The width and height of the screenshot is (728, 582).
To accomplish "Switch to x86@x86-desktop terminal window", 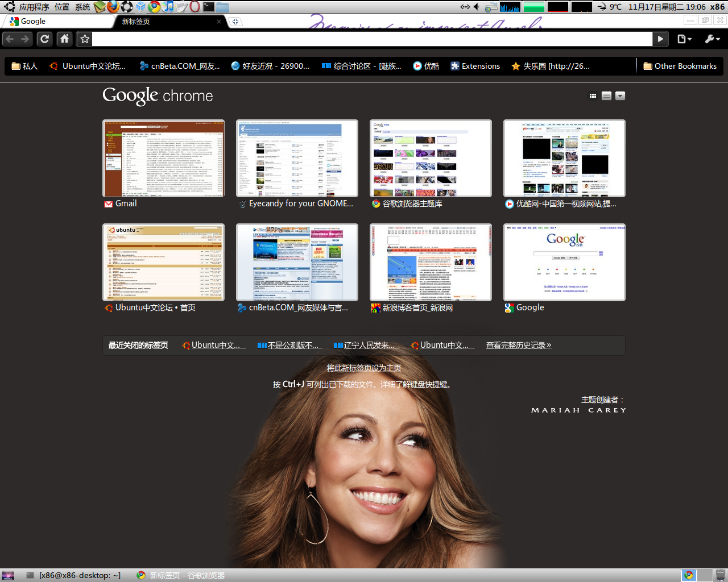I will click(x=74, y=575).
